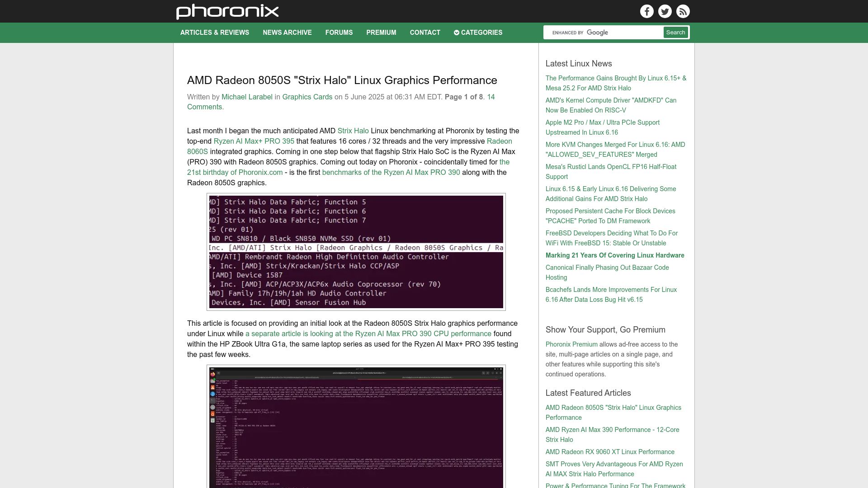Screen dimensions: 868x488
Task: Open the RSS feed icon
Action: click(683, 11)
